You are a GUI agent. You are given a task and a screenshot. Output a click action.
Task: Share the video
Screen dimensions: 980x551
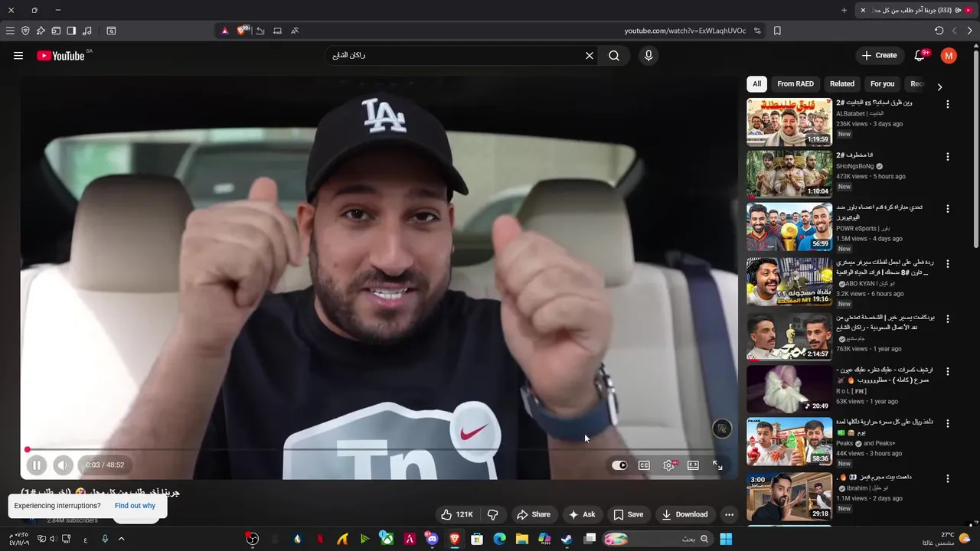tap(534, 514)
